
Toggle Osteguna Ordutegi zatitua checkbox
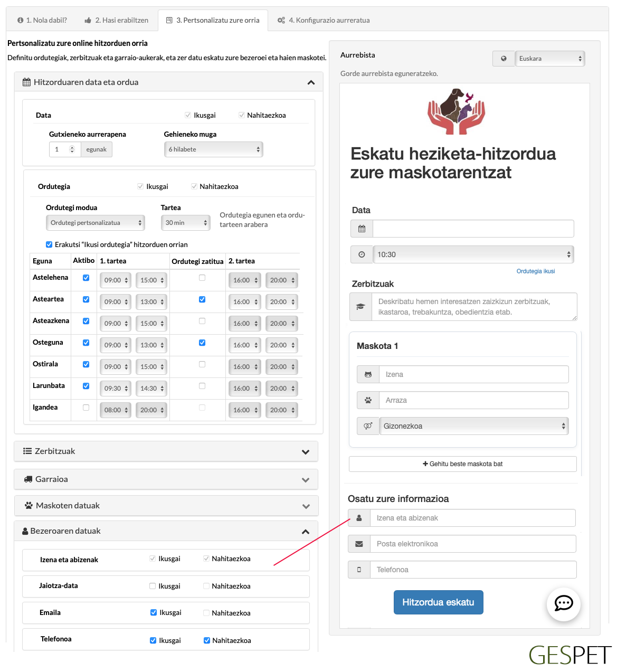pos(202,343)
